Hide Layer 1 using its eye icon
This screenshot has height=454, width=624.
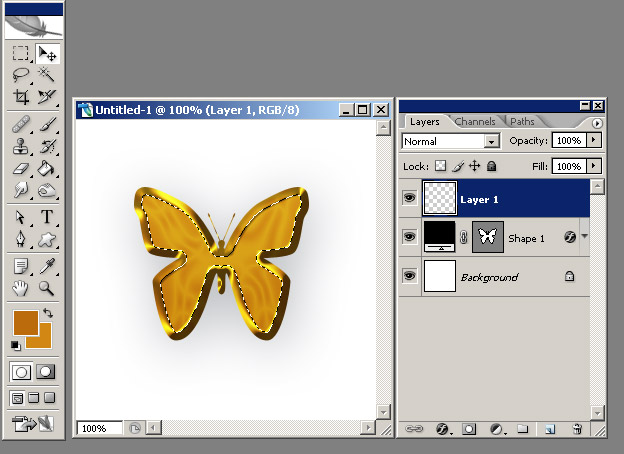pyautogui.click(x=410, y=198)
